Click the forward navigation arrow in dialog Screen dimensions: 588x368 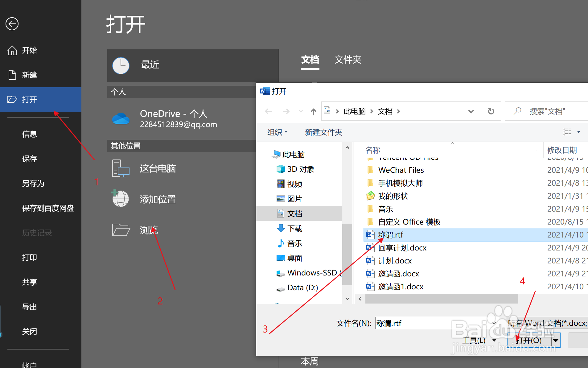[x=286, y=111]
